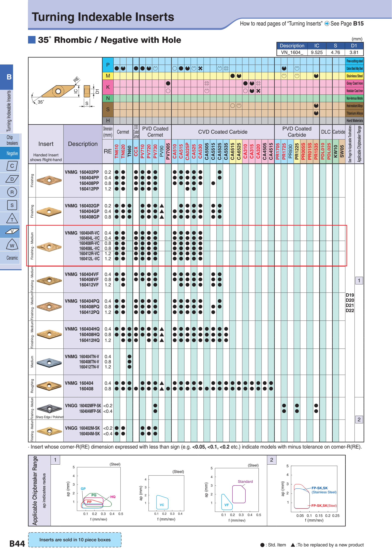Viewport: 392px width, 555px height.
Task: Click the VC chipbreaker range graph
Action: pyautogui.click(x=166, y=494)
